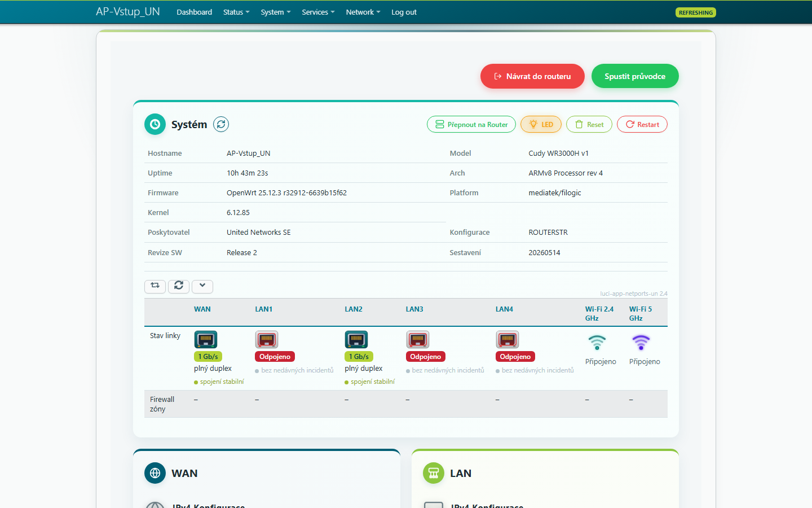Click the swap ports order icon button
Image resolution: width=812 pixels, height=508 pixels.
pos(155,286)
